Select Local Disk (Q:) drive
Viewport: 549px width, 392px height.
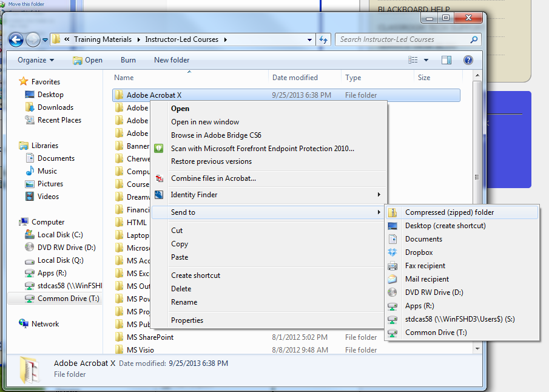60,260
